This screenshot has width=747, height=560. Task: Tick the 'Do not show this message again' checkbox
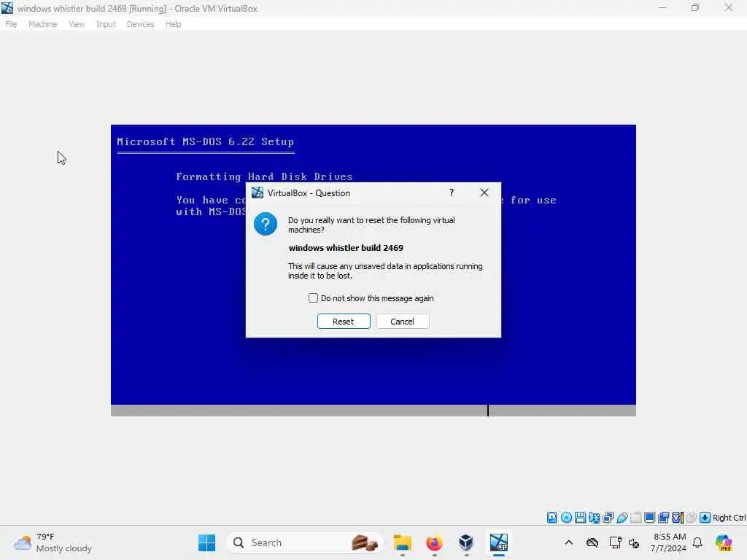(x=313, y=298)
